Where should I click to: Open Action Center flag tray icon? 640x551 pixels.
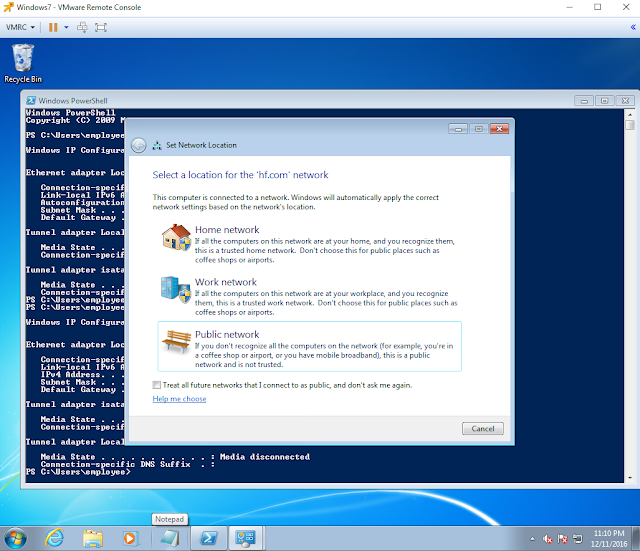coord(562,539)
